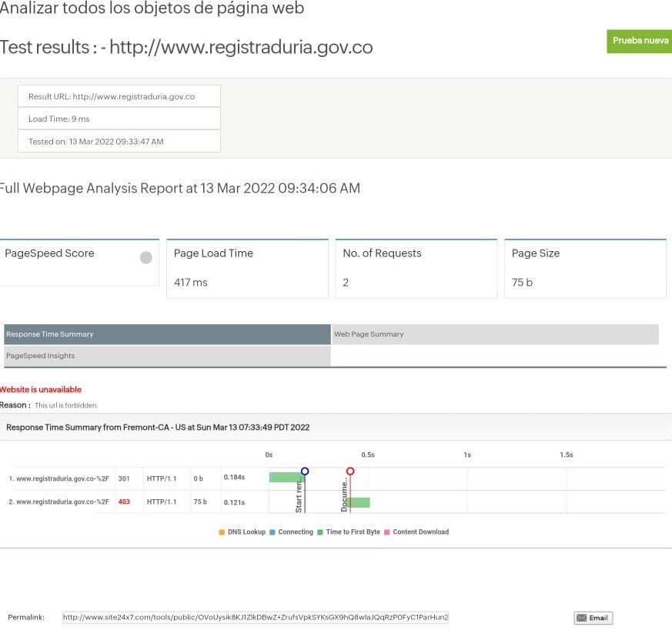Screen dimensions: 672x644
Task: Click the gray PageSpeed Score indicator circle
Action: (x=145, y=258)
